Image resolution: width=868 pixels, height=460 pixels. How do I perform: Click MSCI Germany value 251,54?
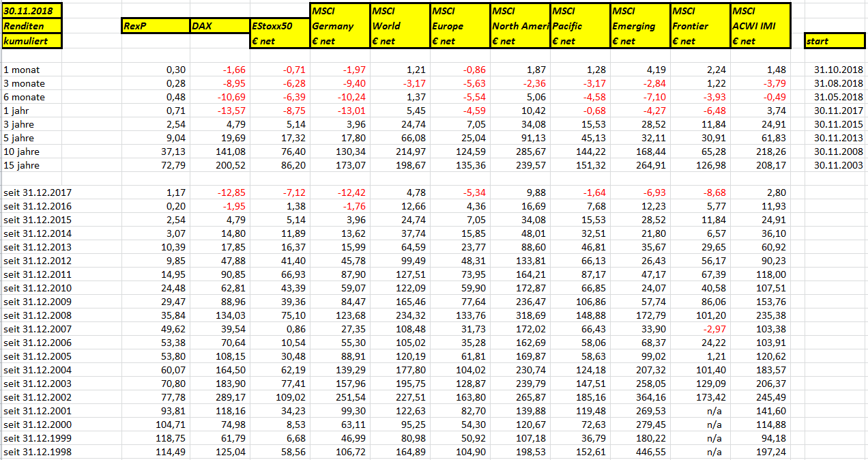[x=351, y=397]
